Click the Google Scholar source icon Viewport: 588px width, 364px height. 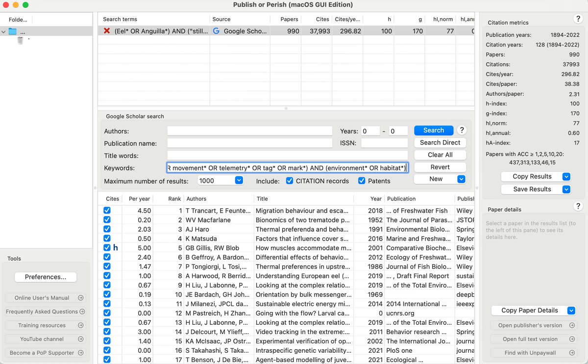point(216,31)
